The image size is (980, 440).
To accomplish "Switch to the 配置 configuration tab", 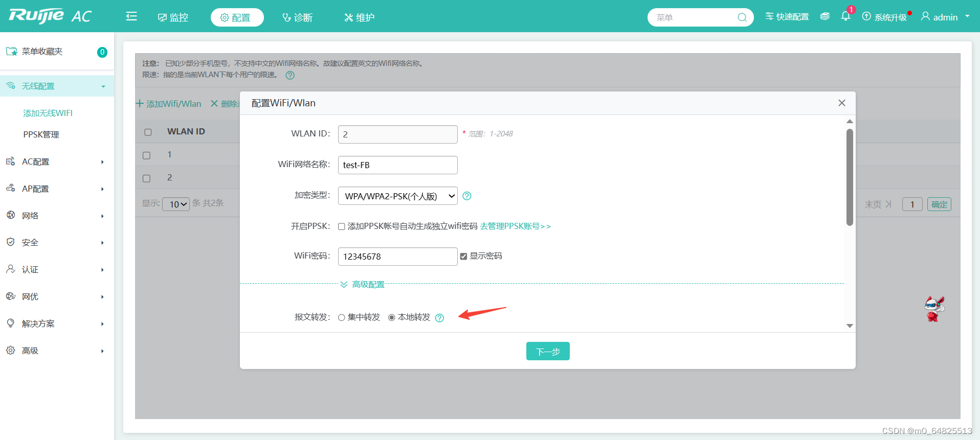I will (x=237, y=17).
